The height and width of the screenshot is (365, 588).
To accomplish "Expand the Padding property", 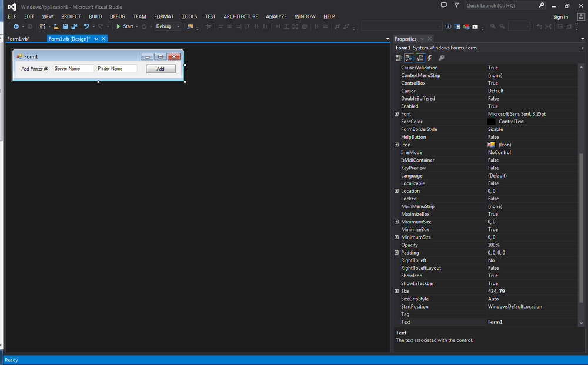I will tap(396, 253).
